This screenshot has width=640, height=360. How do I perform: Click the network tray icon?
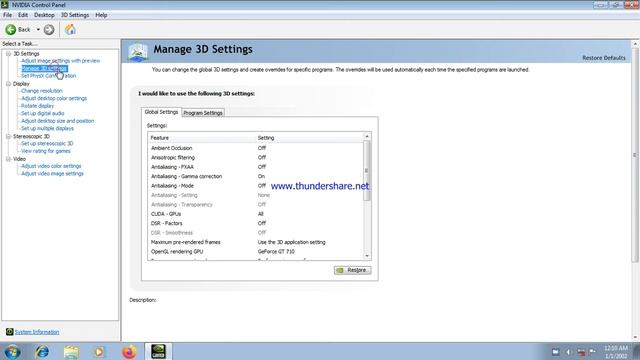581,352
